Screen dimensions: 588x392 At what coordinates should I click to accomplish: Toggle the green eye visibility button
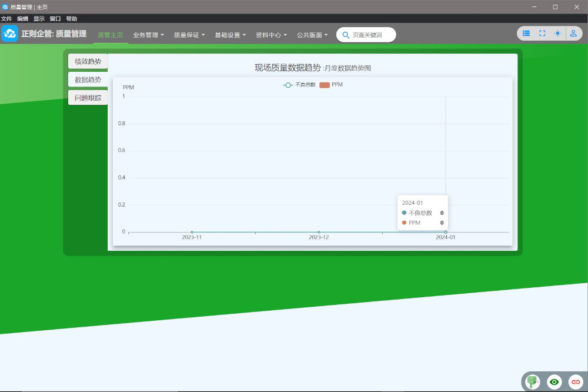click(x=554, y=382)
